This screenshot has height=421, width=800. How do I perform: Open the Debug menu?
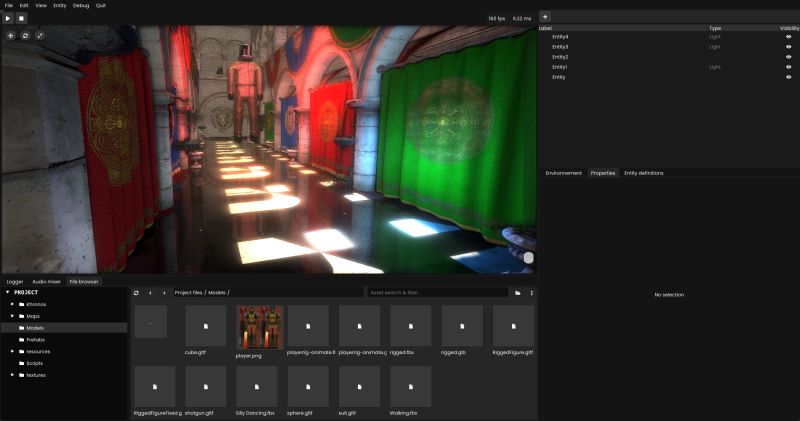coord(81,6)
